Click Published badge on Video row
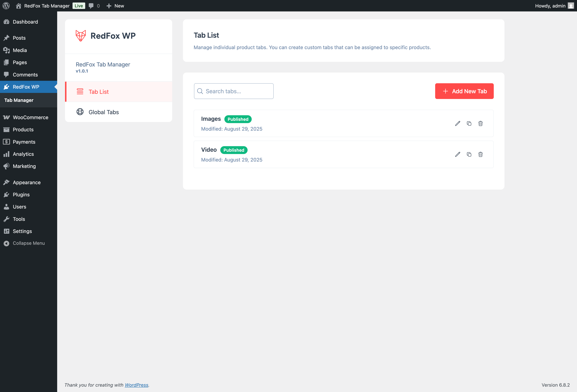 (234, 150)
